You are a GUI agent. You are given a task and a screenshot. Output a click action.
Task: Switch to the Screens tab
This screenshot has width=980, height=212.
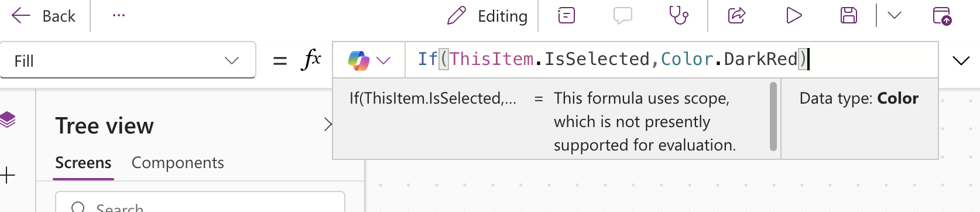click(83, 163)
